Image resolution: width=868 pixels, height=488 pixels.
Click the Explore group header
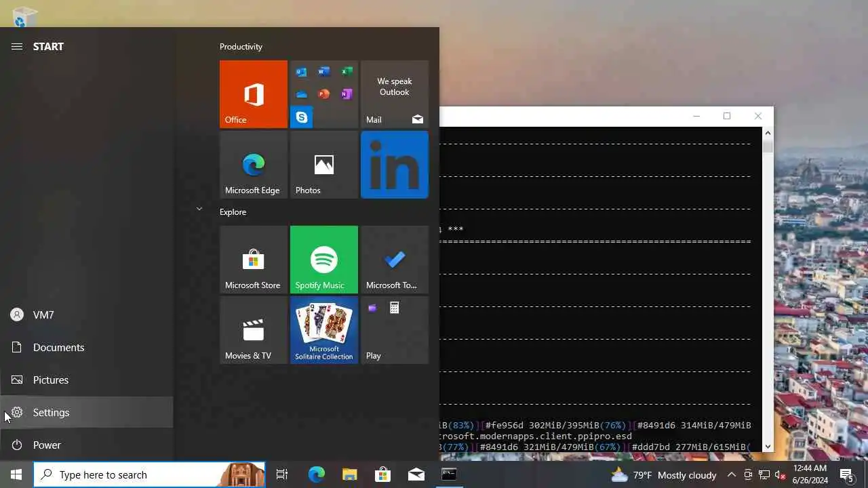click(233, 212)
